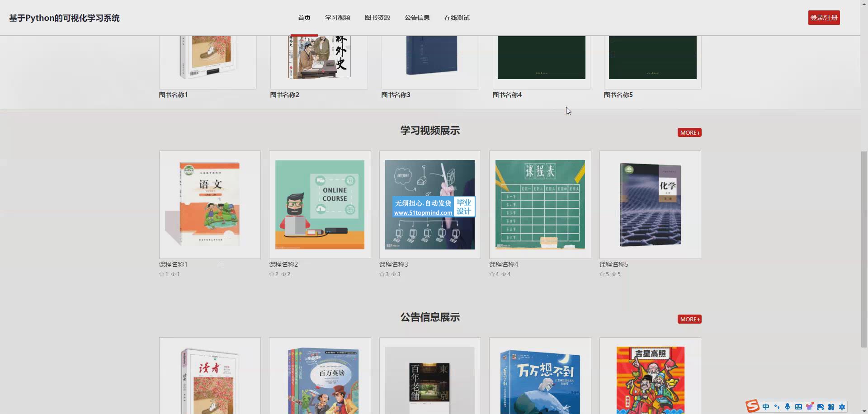Toggle punctuation mode in IME bar
The width and height of the screenshot is (868, 414).
pos(777,407)
